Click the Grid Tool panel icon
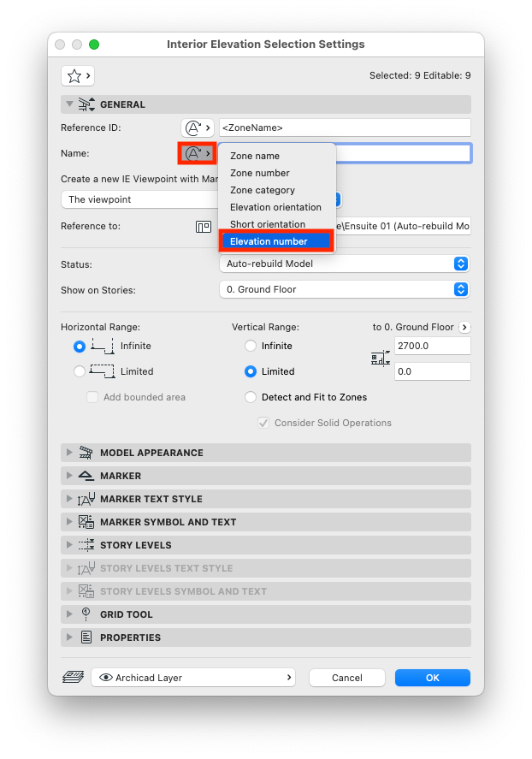 (86, 614)
